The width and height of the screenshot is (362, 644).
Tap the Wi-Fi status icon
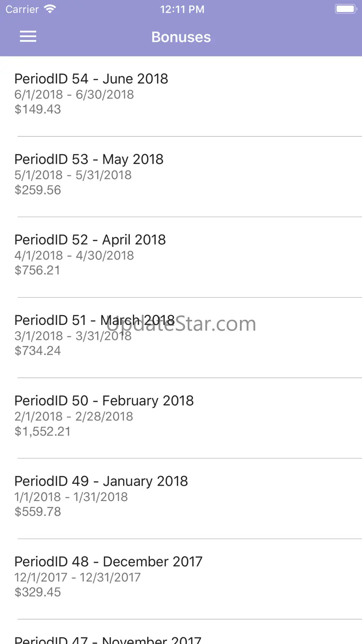(50, 9)
